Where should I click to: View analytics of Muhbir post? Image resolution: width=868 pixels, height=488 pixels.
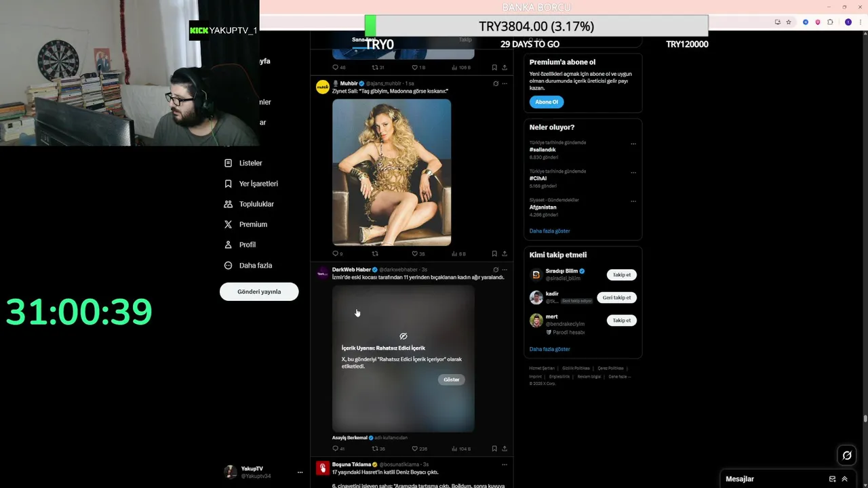(x=458, y=253)
